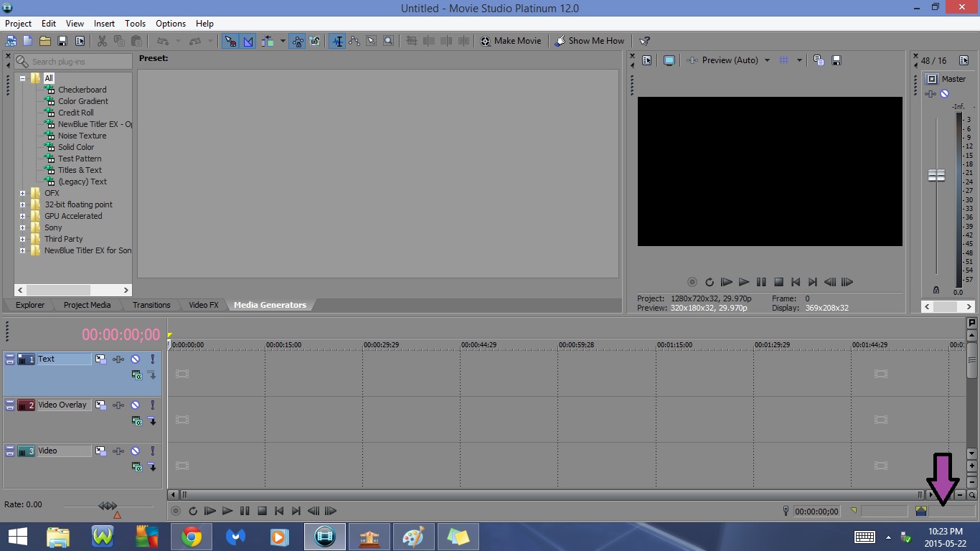Click timeline zoom magnifier icon
Image resolution: width=980 pixels, height=551 pixels.
tap(972, 495)
